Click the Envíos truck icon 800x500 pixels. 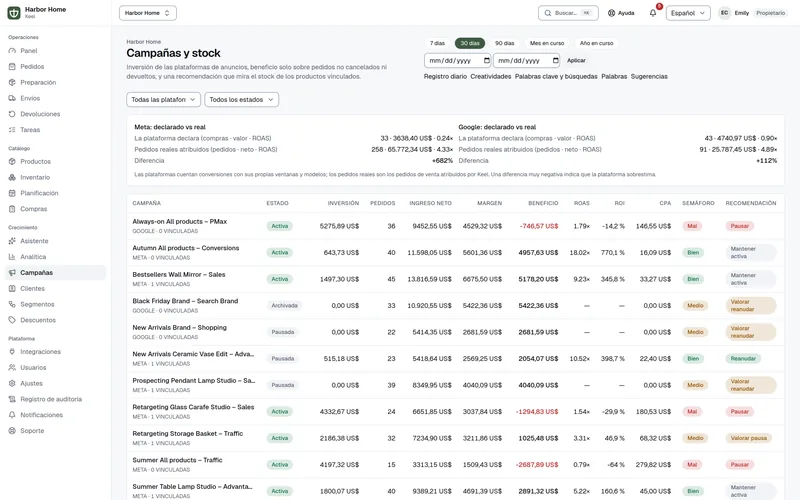[x=12, y=98]
